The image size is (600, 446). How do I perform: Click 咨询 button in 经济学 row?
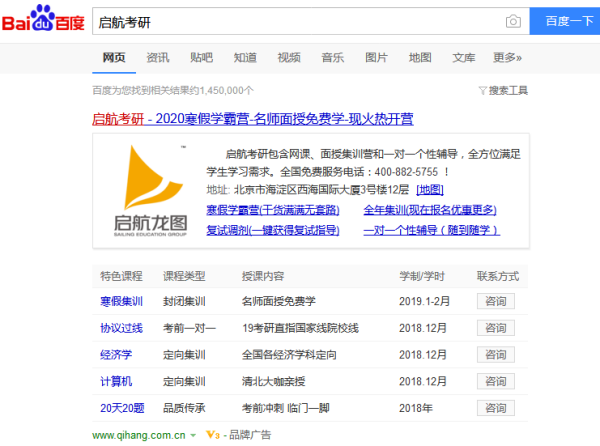(496, 355)
